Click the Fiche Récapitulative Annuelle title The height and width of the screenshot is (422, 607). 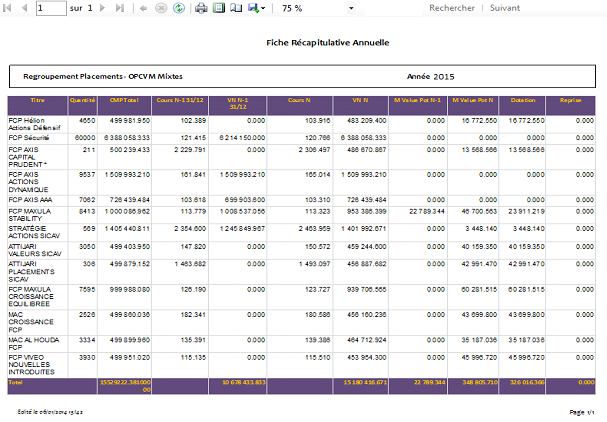coord(328,43)
